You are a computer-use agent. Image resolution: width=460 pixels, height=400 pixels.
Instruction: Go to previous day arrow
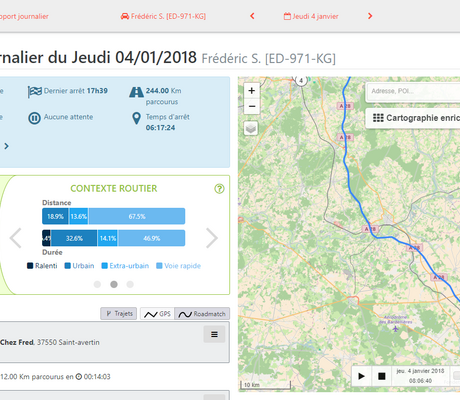252,16
